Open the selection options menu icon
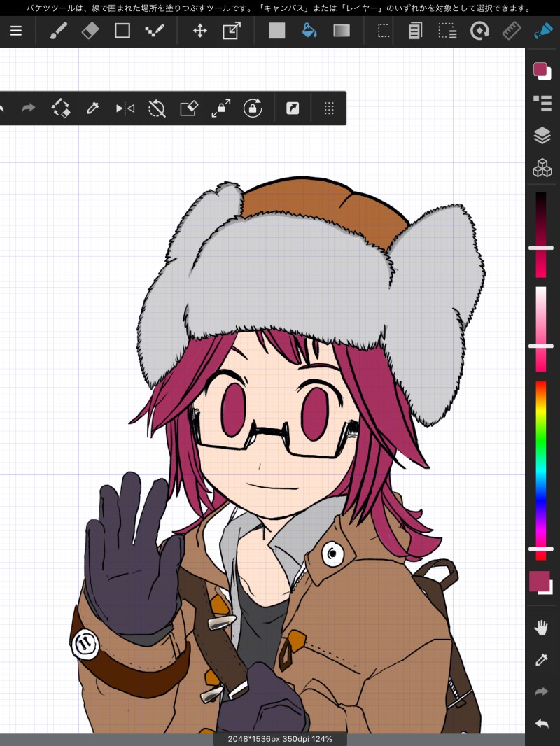 pos(447,31)
